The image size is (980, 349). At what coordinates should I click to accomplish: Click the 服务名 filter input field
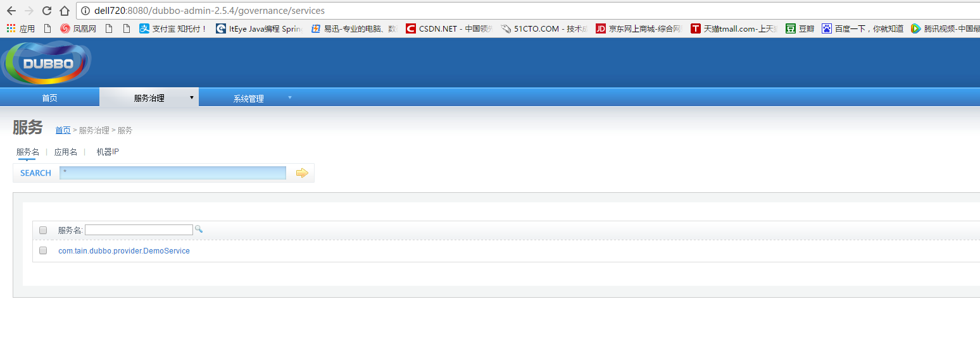point(139,230)
